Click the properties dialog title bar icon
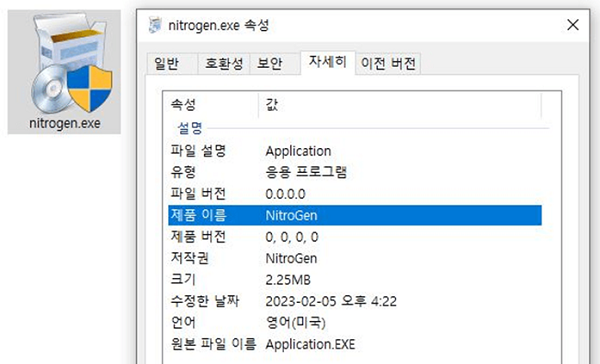The width and height of the screenshot is (600, 364). (x=155, y=25)
